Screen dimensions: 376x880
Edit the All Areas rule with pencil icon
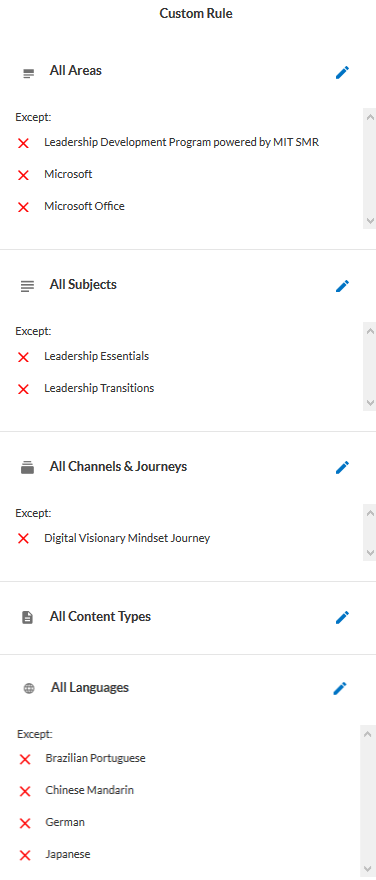[342, 72]
